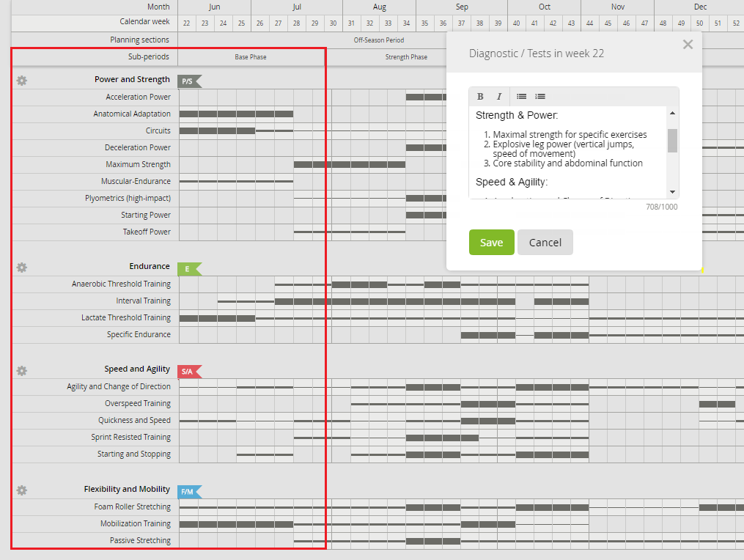Image resolution: width=744 pixels, height=560 pixels.
Task: Click the Plyometrics (high-impact) row label
Action: 128,198
